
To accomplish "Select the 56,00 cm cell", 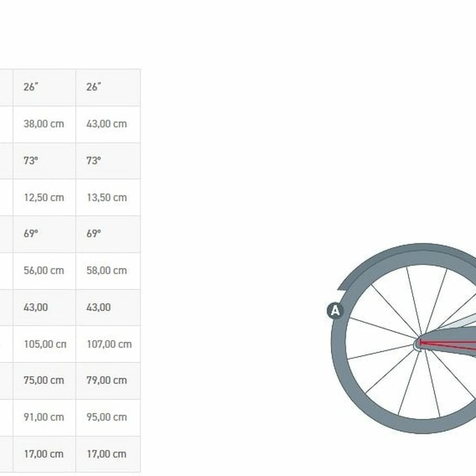I will click(x=44, y=271).
